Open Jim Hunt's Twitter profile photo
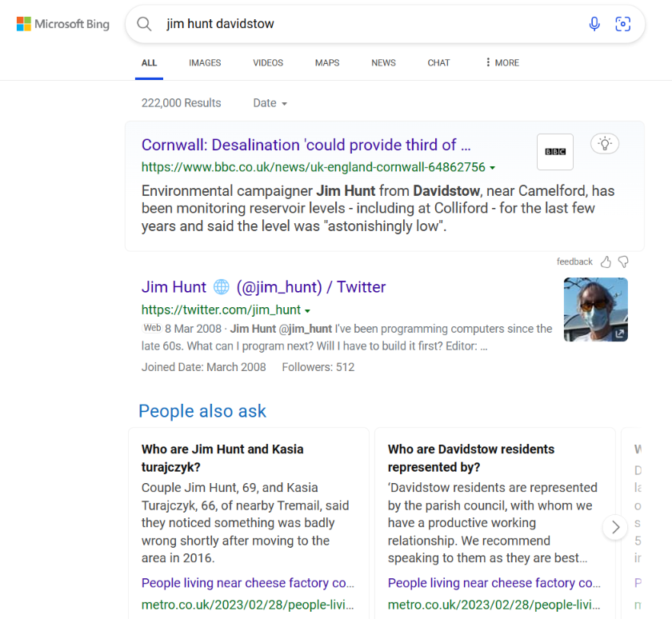The width and height of the screenshot is (672, 619). [596, 309]
